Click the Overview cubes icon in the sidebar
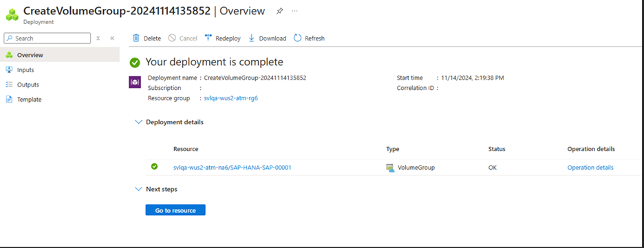The image size is (644, 248). (x=9, y=55)
